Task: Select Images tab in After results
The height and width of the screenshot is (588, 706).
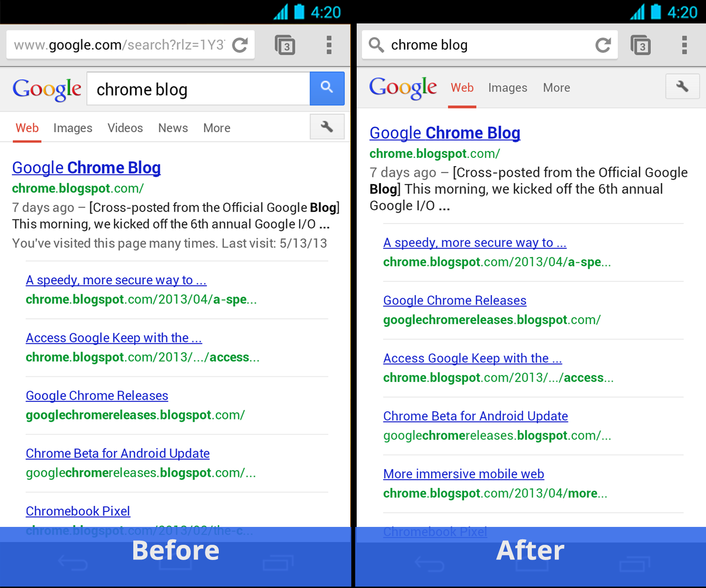Action: (507, 88)
